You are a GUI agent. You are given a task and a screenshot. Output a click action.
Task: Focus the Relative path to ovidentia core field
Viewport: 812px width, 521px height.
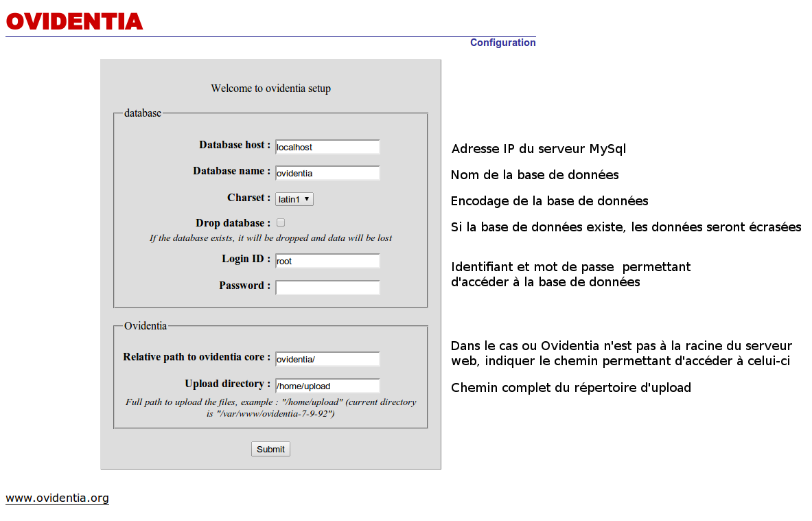(x=327, y=359)
